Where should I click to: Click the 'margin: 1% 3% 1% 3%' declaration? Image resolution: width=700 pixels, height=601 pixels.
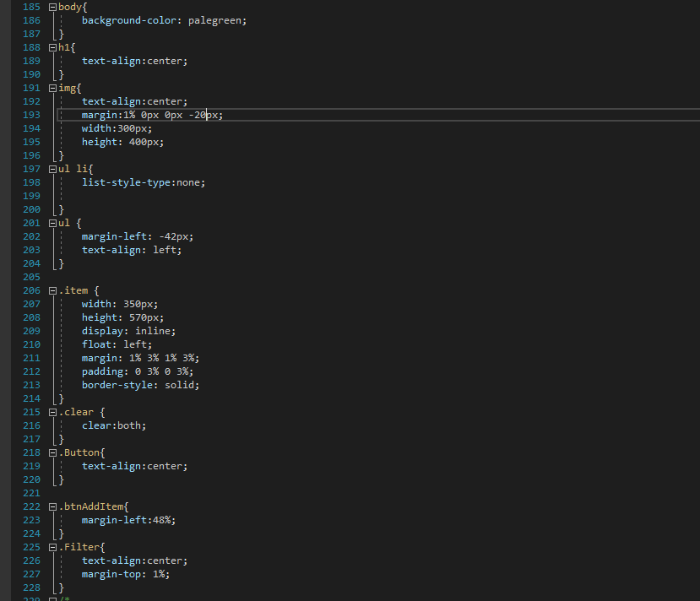(x=138, y=358)
